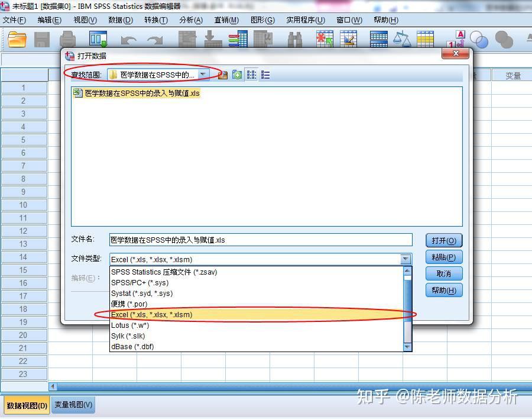Expand the 文件类型 file type dropdown
This screenshot has width=532, height=419.
pos(405,259)
